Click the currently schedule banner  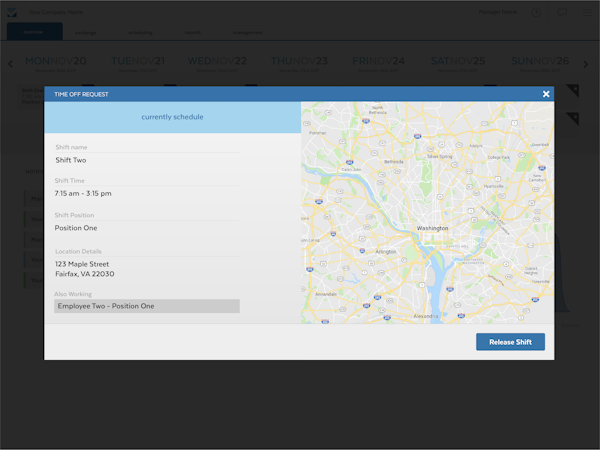[173, 117]
